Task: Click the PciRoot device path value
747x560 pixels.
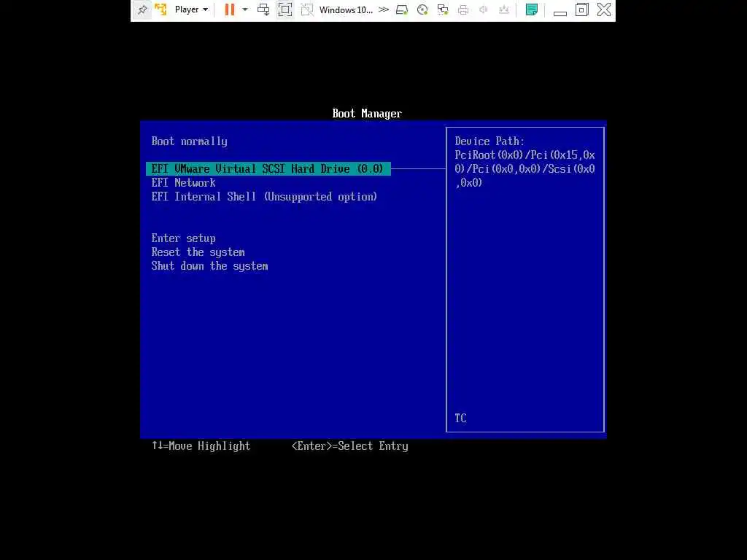Action: [525, 168]
